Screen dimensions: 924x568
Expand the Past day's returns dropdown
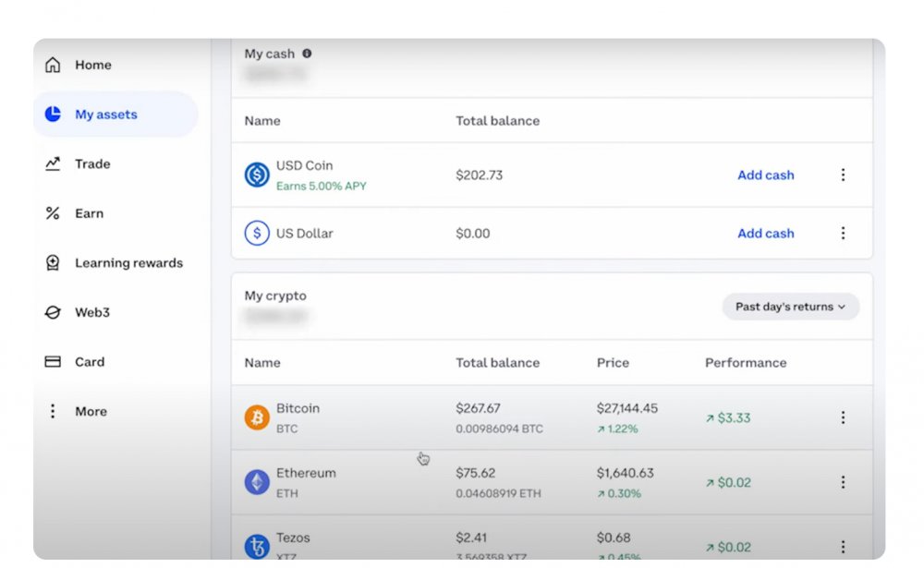(790, 307)
